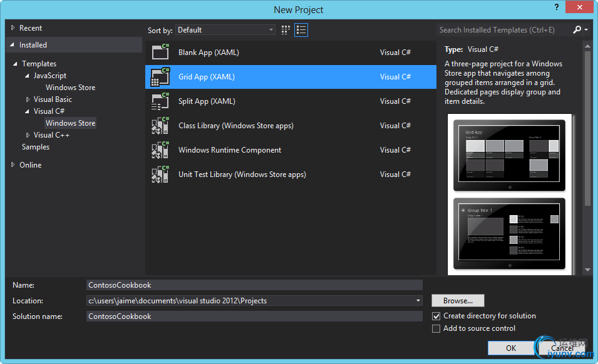Image resolution: width=598 pixels, height=364 pixels.
Task: Select Windows Store under JavaScript
Action: [70, 88]
